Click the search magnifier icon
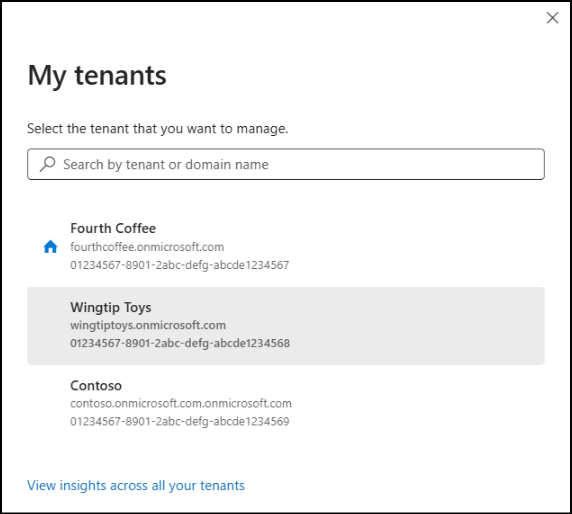This screenshot has width=572, height=514. pos(47,164)
